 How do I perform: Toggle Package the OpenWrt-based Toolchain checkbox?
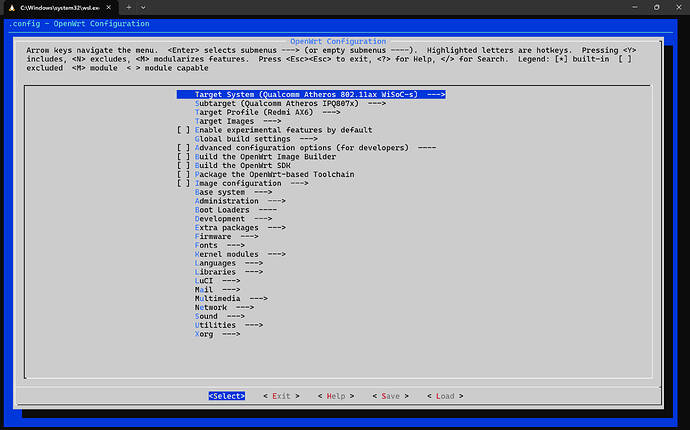click(x=184, y=174)
